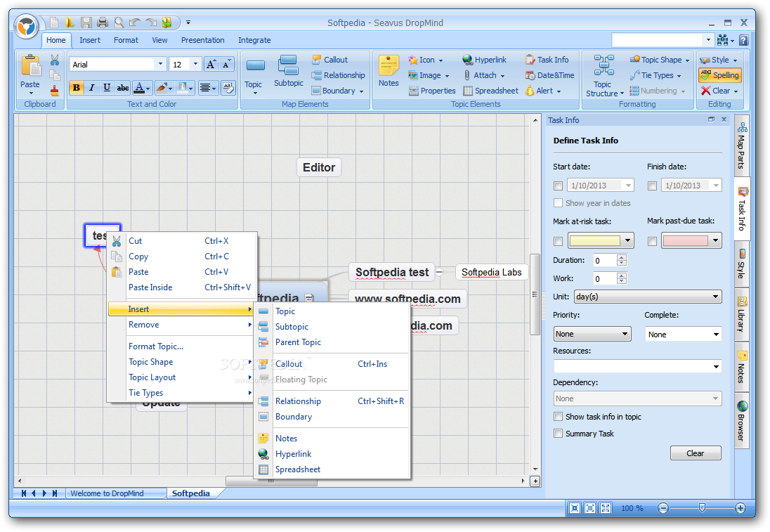Open the font size dropdown
This screenshot has width=770, height=532.
[195, 64]
